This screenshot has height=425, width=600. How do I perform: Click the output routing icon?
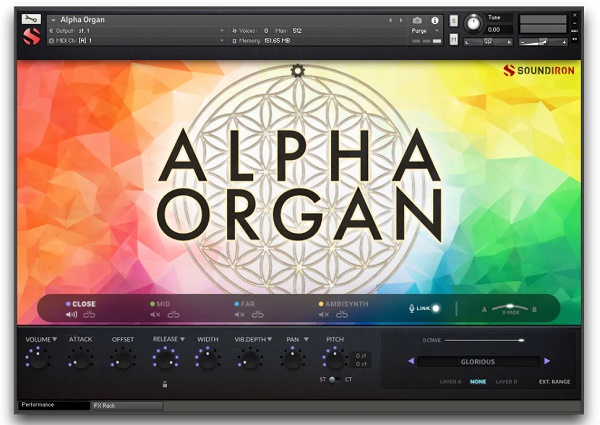pyautogui.click(x=51, y=31)
